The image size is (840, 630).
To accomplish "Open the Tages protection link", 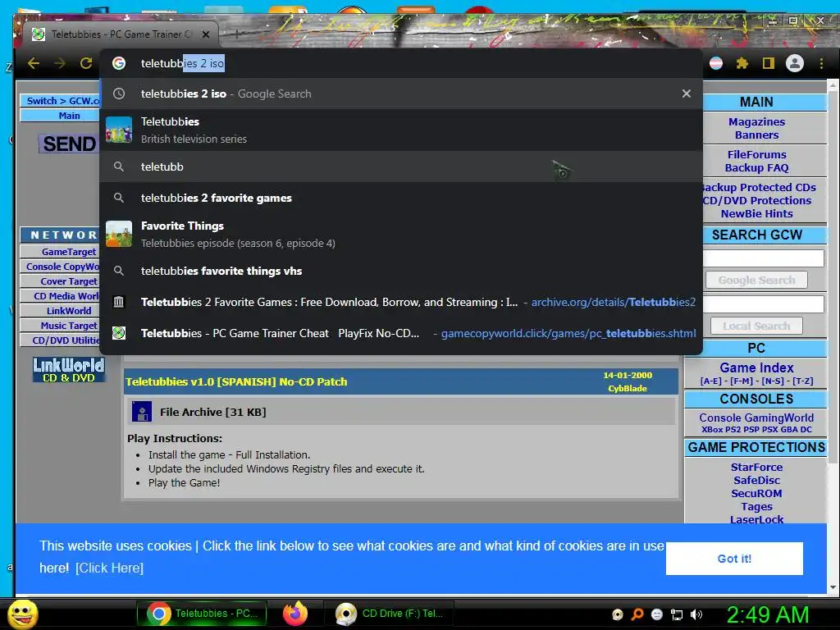I will click(756, 506).
